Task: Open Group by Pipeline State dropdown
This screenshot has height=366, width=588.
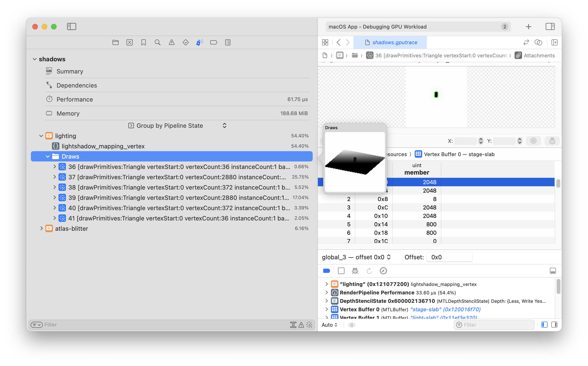Action: pos(177,126)
